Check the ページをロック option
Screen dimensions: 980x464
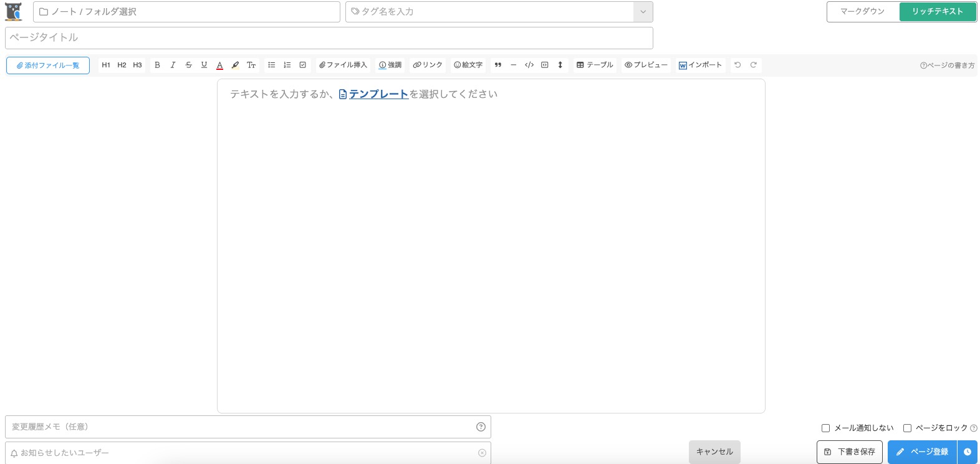pyautogui.click(x=907, y=428)
